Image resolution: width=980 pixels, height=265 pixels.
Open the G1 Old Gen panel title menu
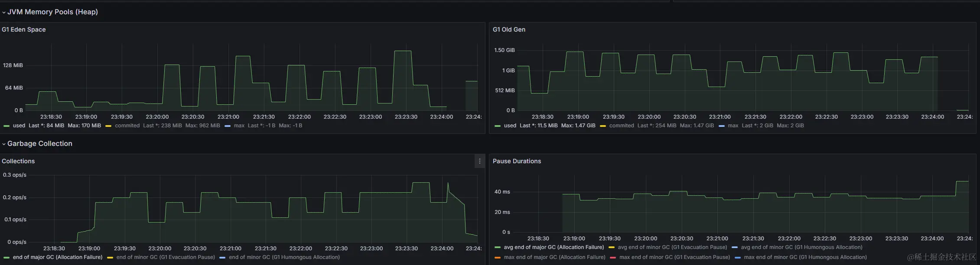(509, 29)
